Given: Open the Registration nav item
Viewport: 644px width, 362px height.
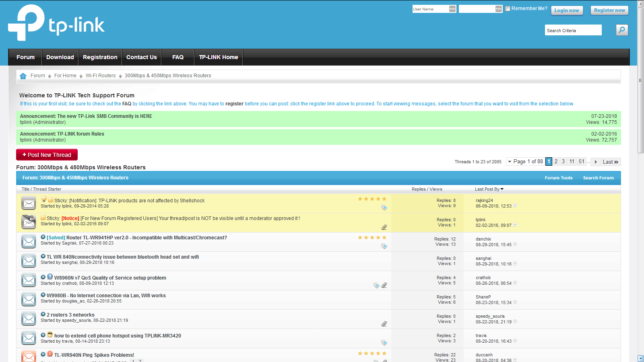Looking at the screenshot, I should 100,57.
